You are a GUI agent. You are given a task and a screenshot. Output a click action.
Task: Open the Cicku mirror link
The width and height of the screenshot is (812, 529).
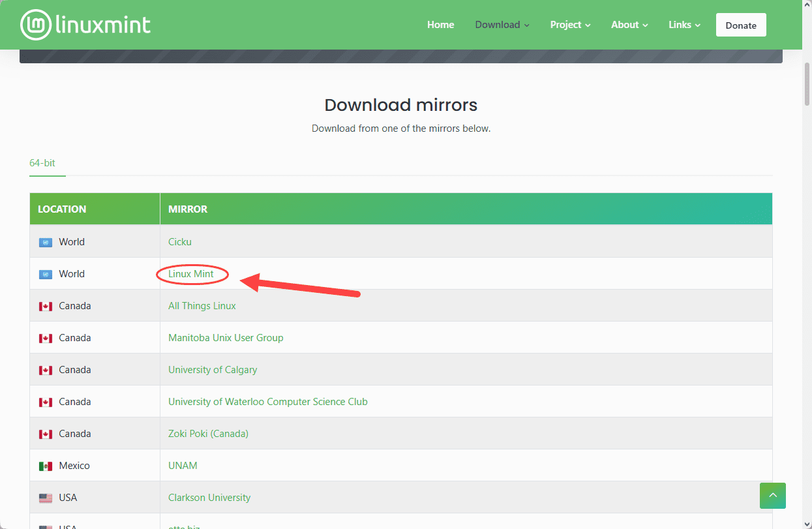[180, 242]
